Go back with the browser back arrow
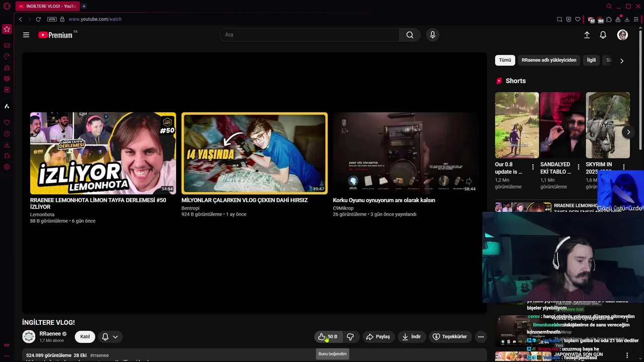This screenshot has height=362, width=644. [20, 19]
